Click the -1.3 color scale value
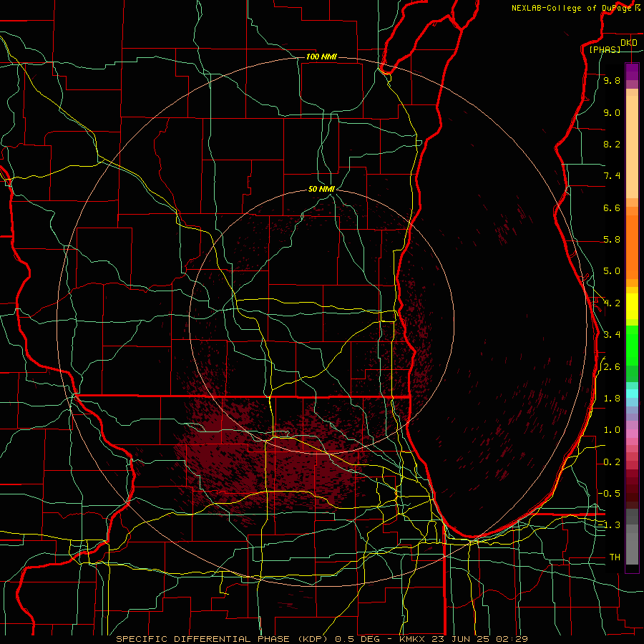 pos(609,526)
